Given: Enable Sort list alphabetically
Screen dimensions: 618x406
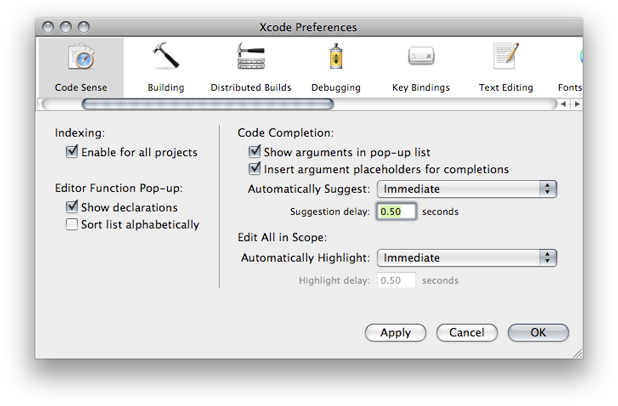Looking at the screenshot, I should (72, 225).
